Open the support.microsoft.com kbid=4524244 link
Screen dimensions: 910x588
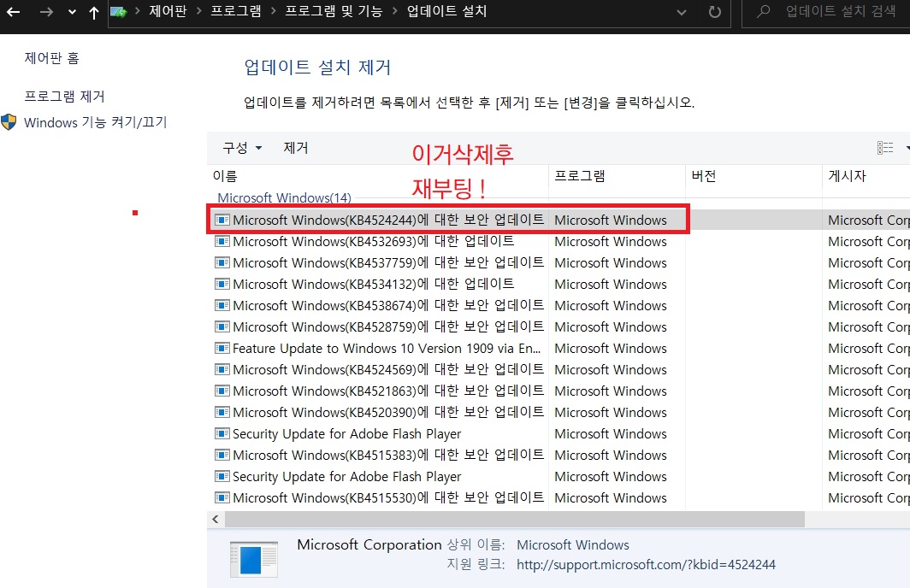coord(646,565)
